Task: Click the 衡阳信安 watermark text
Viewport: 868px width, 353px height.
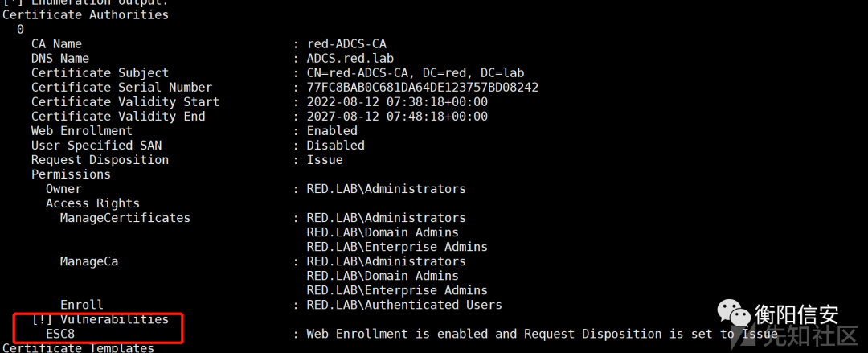Action: (x=796, y=314)
